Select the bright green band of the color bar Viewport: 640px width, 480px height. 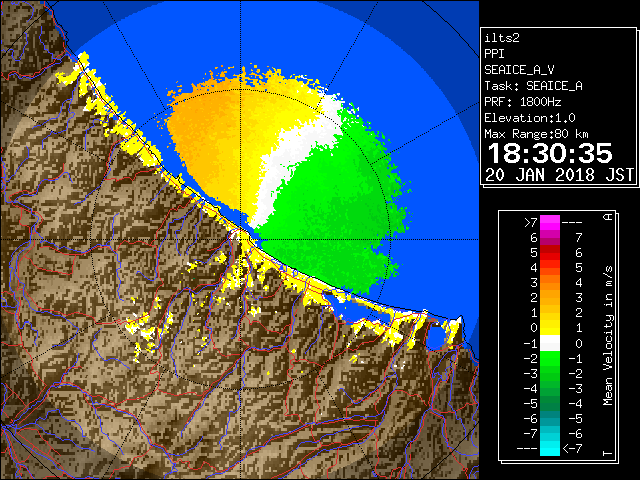tap(550, 358)
